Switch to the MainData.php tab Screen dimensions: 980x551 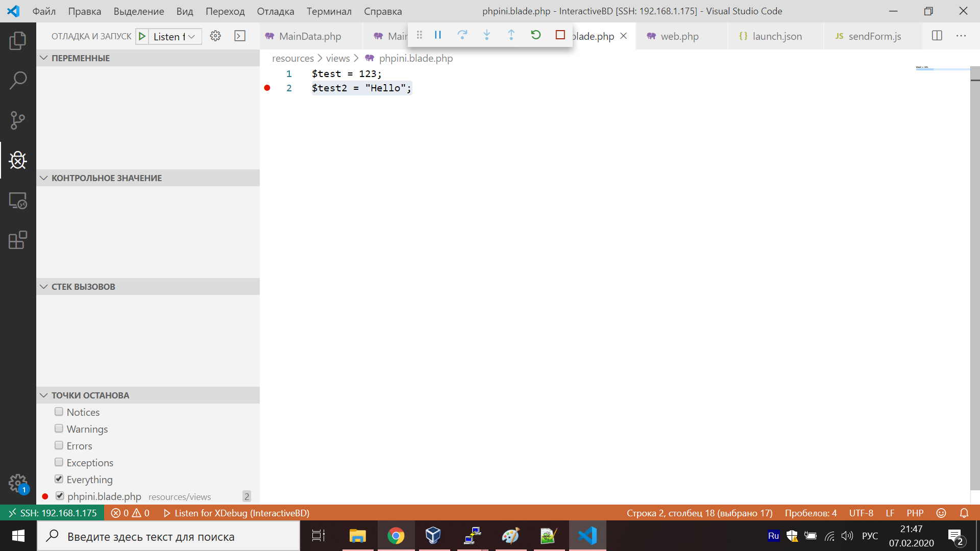click(310, 36)
